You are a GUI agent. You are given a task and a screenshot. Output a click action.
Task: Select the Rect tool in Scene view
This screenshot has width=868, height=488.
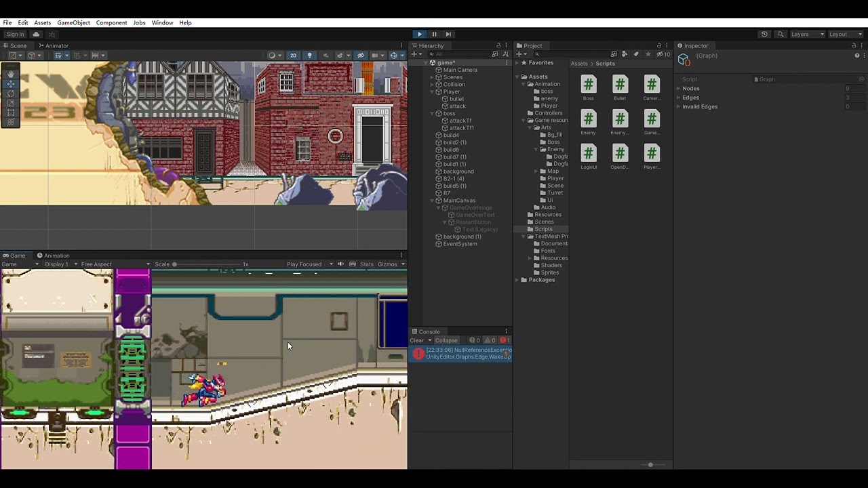[x=10, y=113]
